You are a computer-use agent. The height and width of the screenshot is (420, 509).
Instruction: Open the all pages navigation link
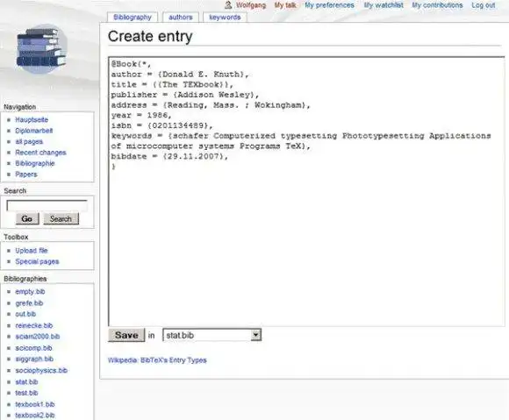(29, 142)
